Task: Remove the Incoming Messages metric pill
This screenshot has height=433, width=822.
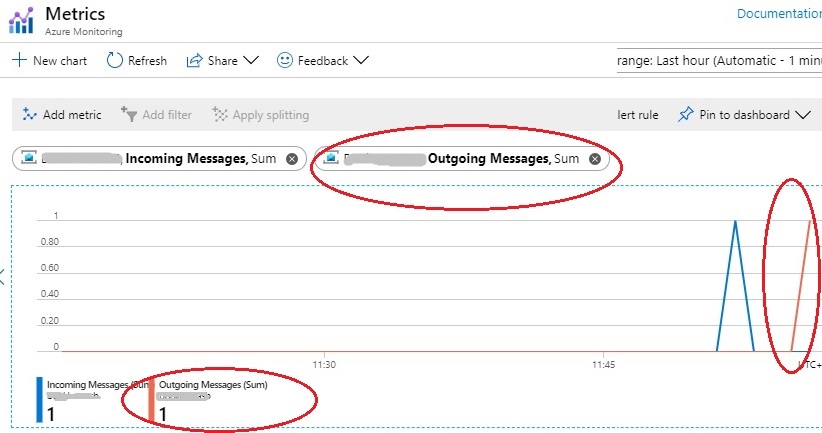Action: (x=292, y=159)
